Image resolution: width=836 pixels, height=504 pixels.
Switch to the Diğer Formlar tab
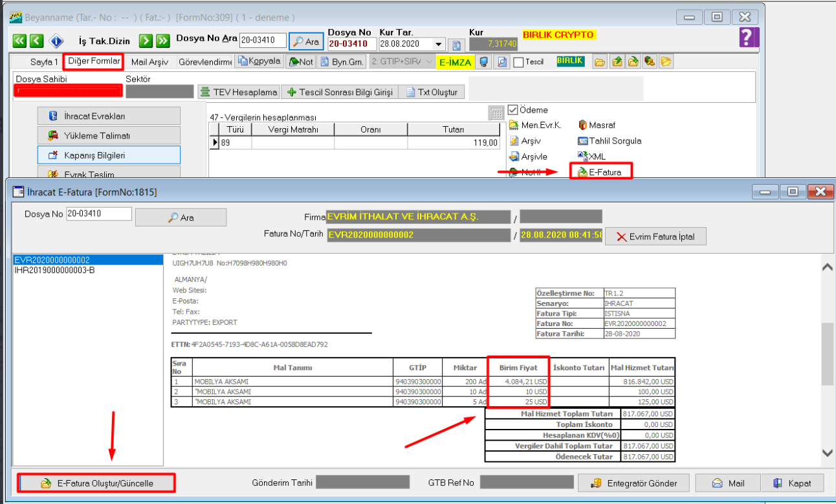coord(94,61)
